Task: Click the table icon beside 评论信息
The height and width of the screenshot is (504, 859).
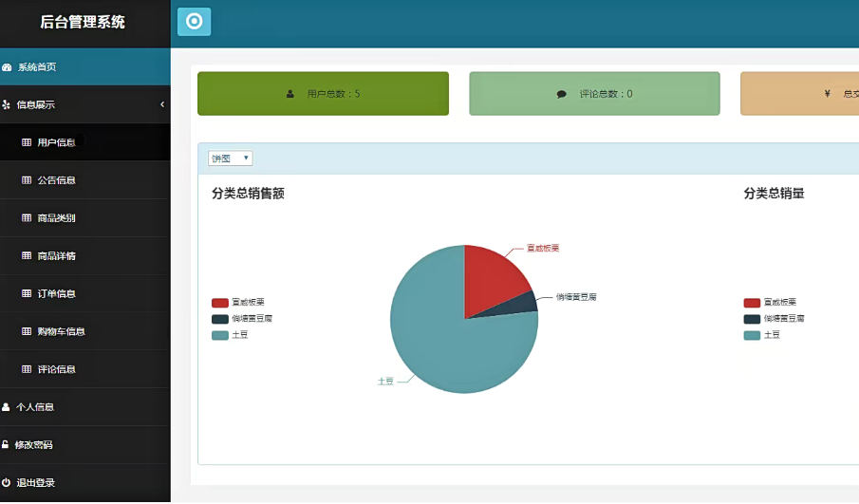Action: click(27, 369)
